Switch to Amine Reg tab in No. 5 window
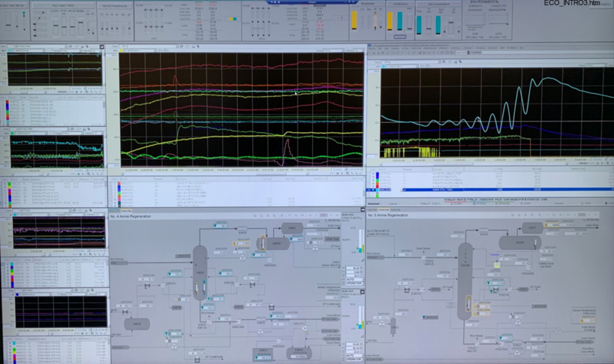This screenshot has width=614, height=364. click(x=384, y=210)
